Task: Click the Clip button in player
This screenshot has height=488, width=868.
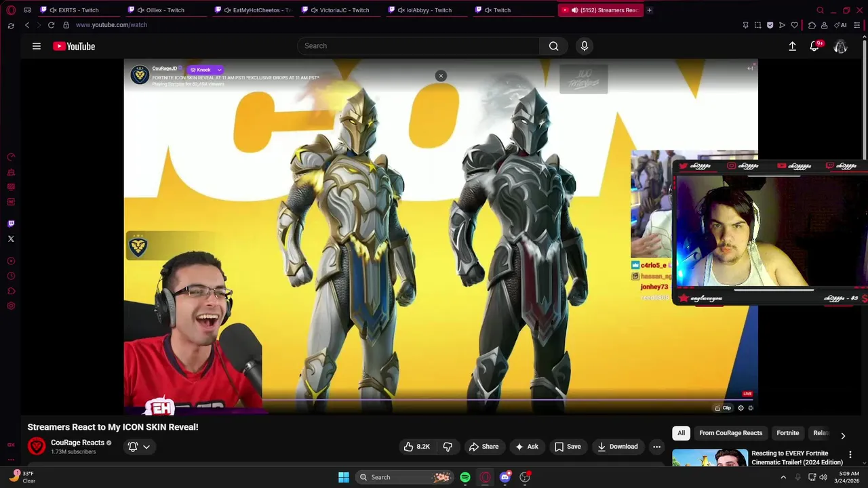Action: (723, 408)
